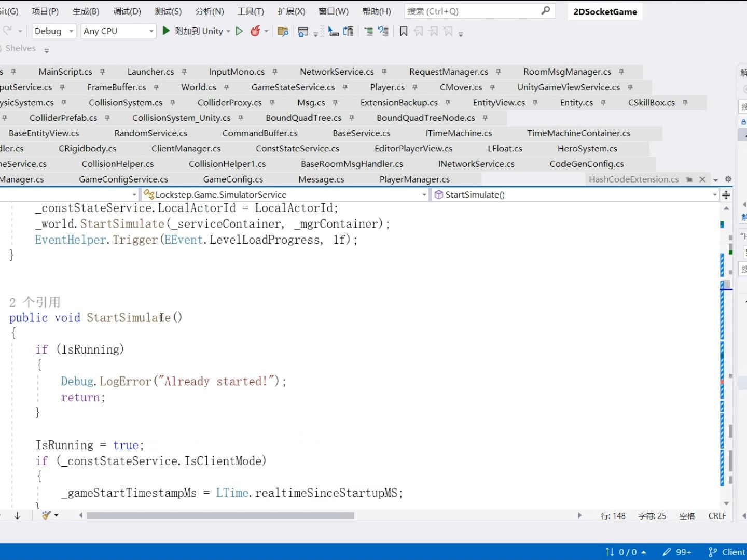The width and height of the screenshot is (747, 560).
Task: Open the active files list dropdown arrow
Action: (x=716, y=180)
